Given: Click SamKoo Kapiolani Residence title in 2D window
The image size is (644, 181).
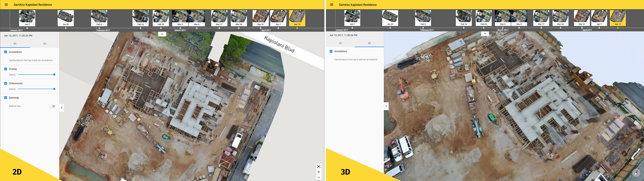Looking at the screenshot, I should (33, 5).
